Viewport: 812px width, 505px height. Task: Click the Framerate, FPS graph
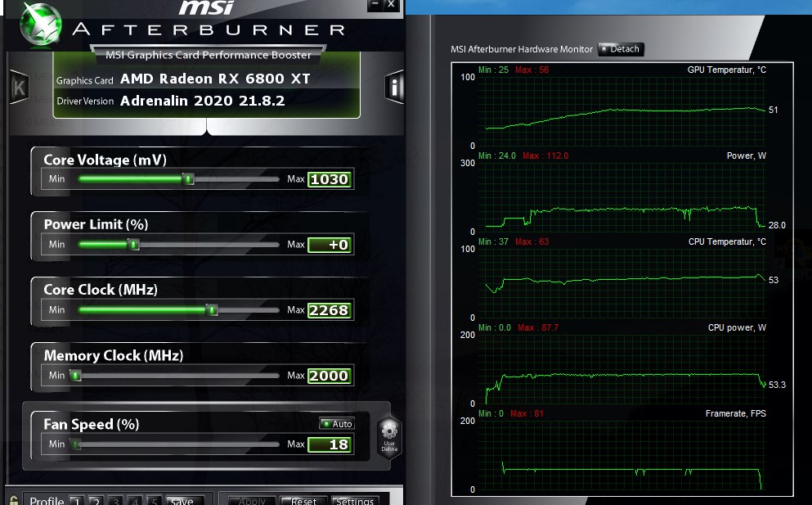pyautogui.click(x=621, y=455)
